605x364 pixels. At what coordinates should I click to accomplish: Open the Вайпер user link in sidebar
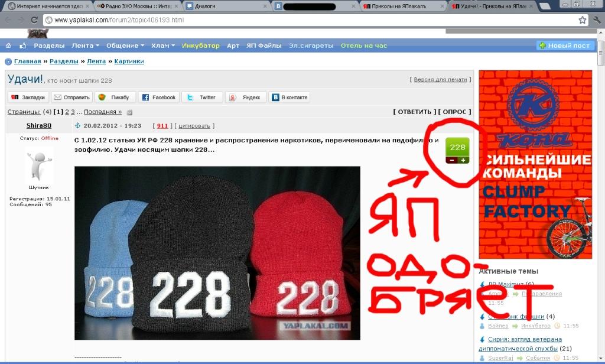pyautogui.click(x=498, y=326)
